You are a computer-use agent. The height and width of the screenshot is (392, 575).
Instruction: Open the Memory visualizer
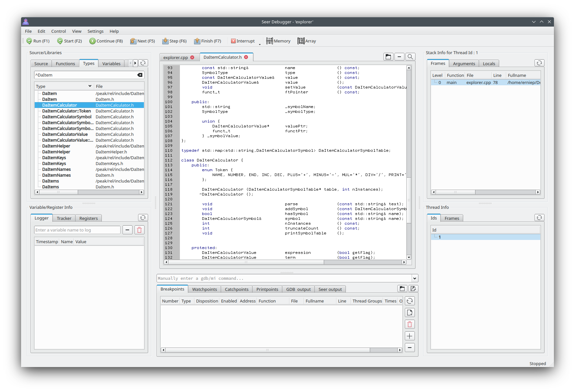(x=278, y=41)
